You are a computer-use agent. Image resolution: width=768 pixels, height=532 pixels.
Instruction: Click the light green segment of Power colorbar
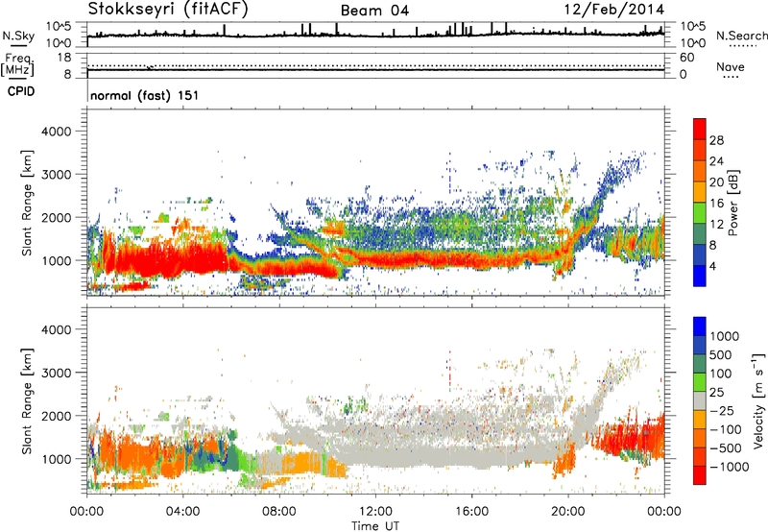700,213
